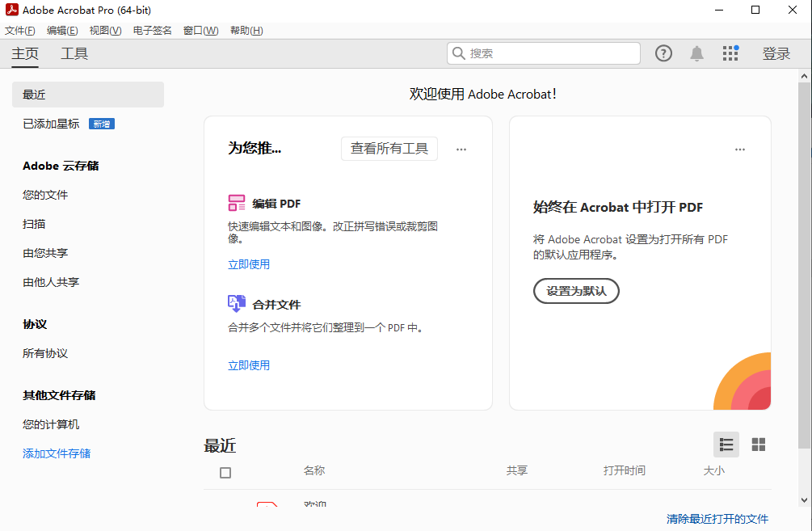Open the apps grid icon
Screen dimensions: 812x531
(730, 53)
